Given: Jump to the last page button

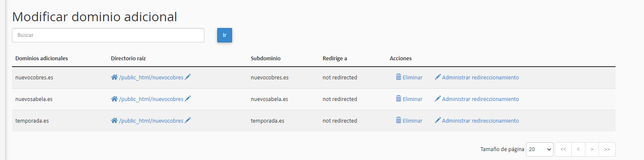Looking at the screenshot, I should (x=607, y=149).
